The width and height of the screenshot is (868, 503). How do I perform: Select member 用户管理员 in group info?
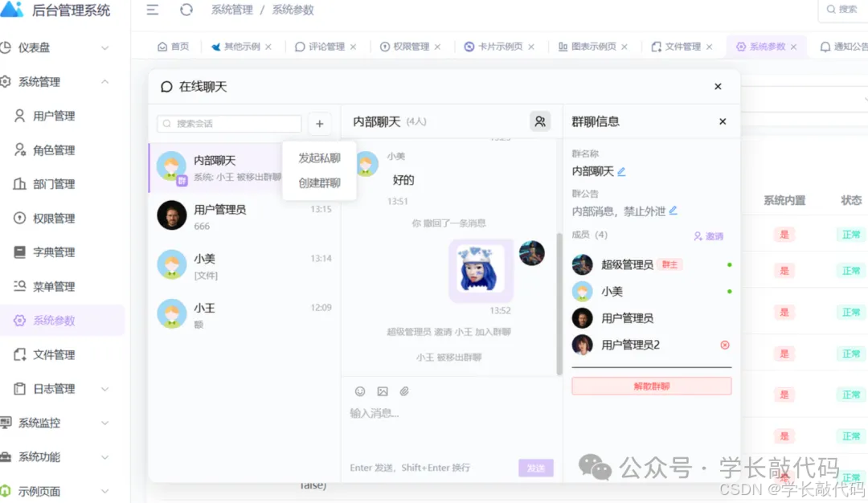[x=652, y=318]
